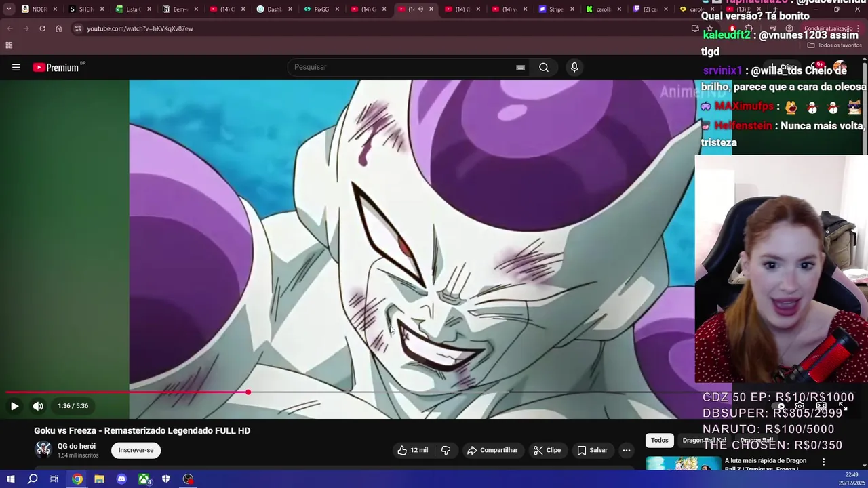Play the YouTube video

[14, 406]
